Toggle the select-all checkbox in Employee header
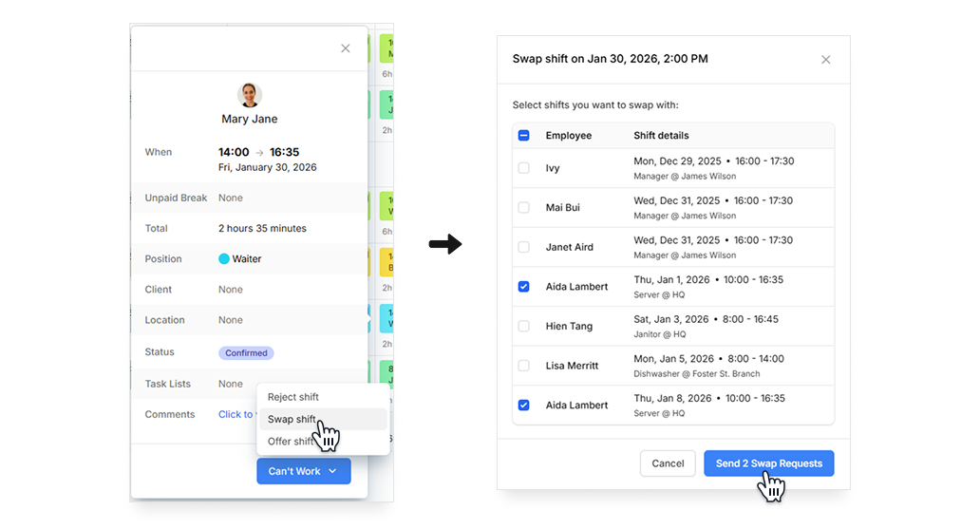The width and height of the screenshot is (980, 529). 524,136
